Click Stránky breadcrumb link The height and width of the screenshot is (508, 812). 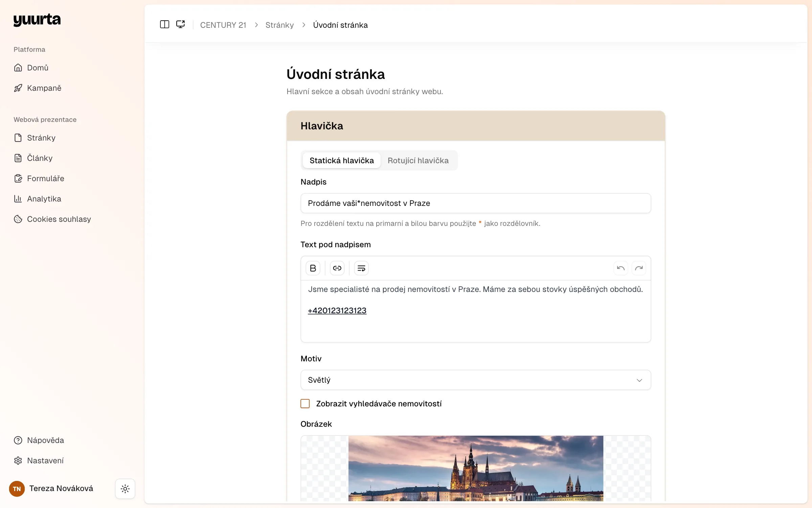tap(279, 25)
